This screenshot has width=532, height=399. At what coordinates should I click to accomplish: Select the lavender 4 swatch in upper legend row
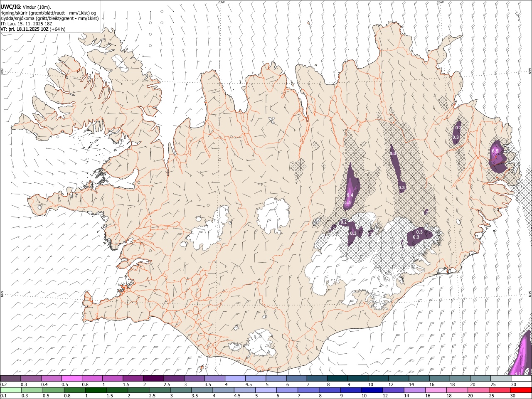coord(235,379)
